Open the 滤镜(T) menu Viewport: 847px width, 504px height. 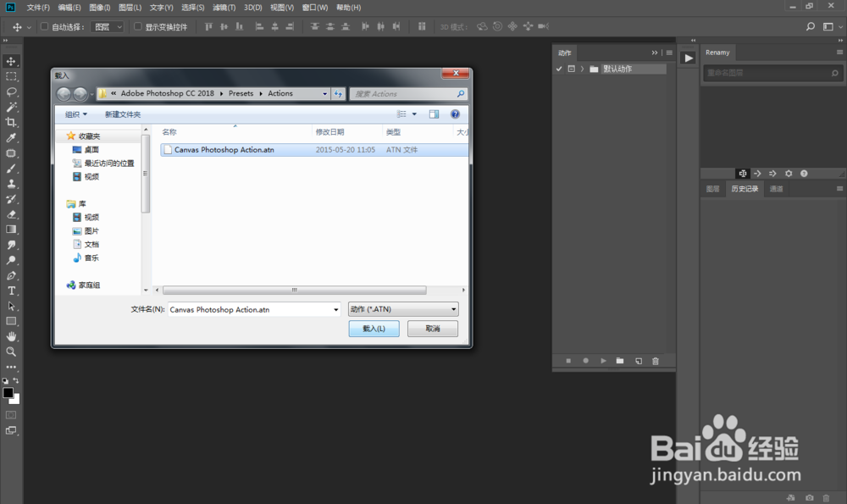point(224,8)
